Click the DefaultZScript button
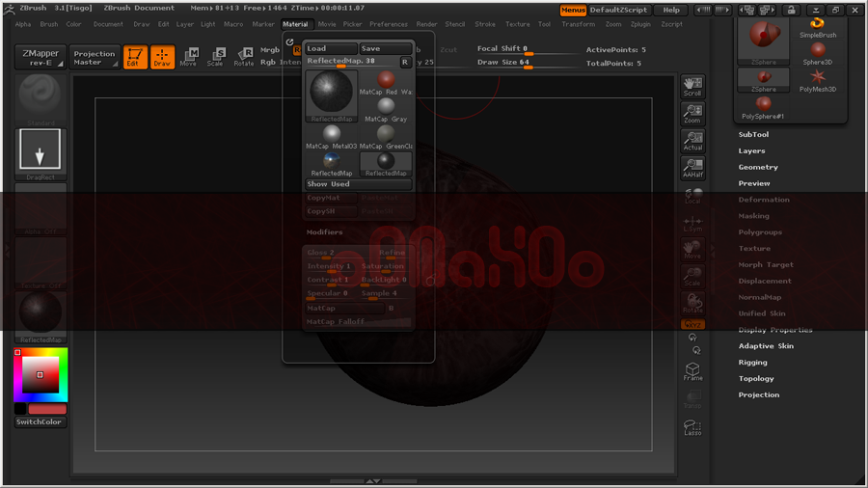 click(618, 10)
